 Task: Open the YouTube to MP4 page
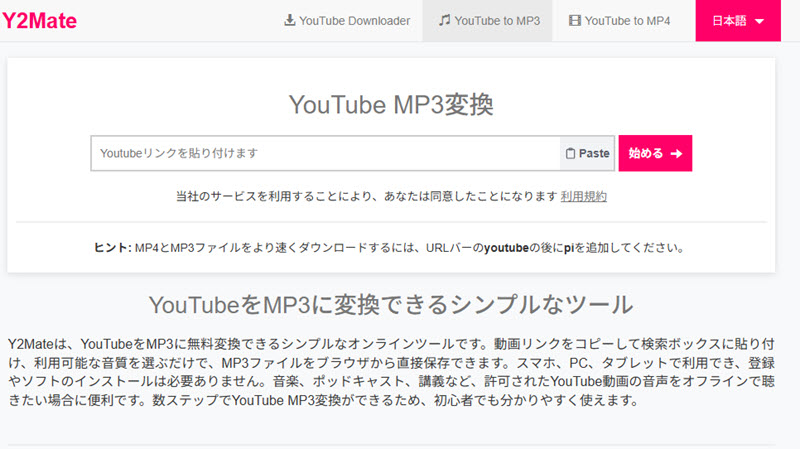pos(619,21)
